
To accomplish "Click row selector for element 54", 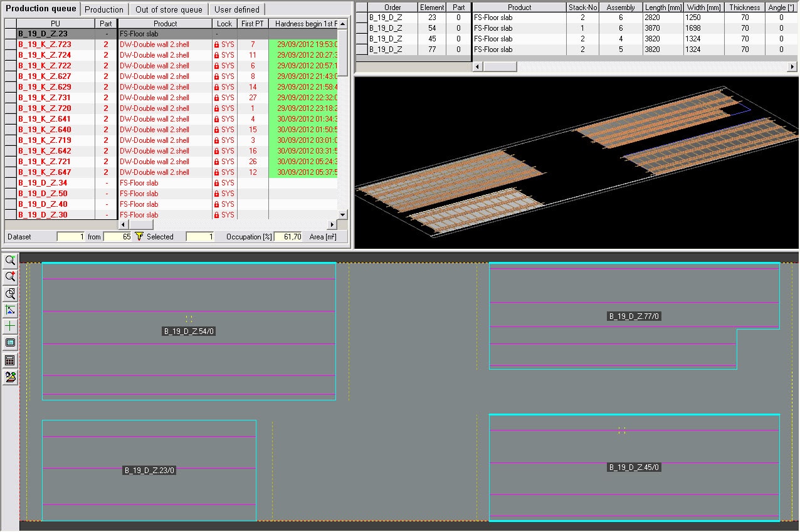I will click(362, 28).
